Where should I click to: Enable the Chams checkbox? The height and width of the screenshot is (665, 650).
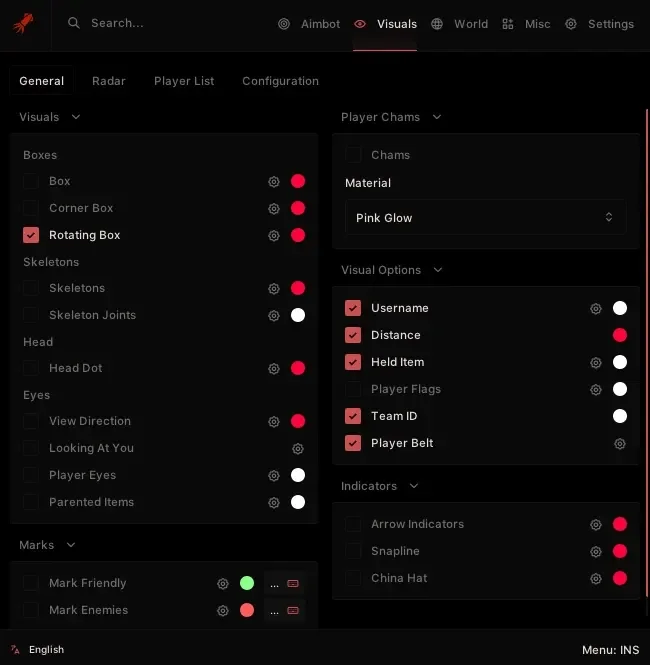[x=353, y=155]
